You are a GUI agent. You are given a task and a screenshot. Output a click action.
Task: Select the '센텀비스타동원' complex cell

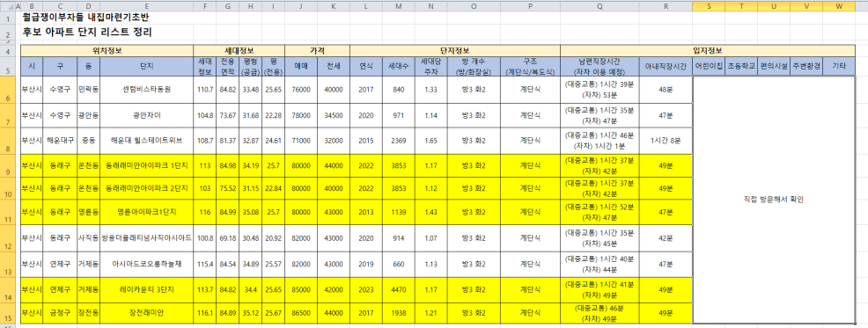pyautogui.click(x=147, y=90)
